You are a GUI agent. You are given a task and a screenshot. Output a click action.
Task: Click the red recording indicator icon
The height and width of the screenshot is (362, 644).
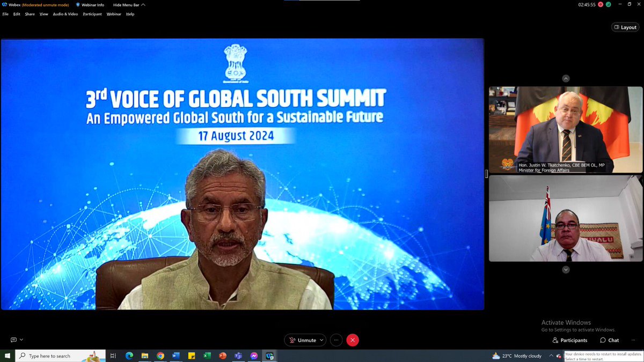[601, 4]
